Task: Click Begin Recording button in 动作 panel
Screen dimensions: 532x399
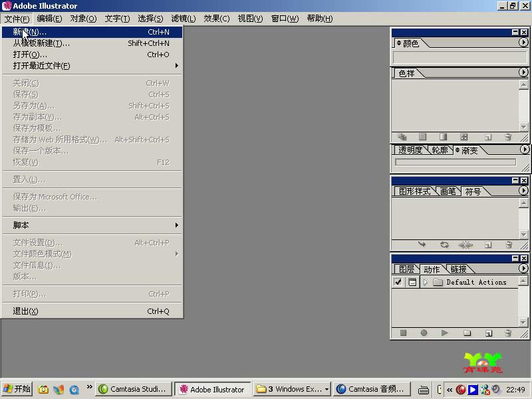Action: click(424, 333)
